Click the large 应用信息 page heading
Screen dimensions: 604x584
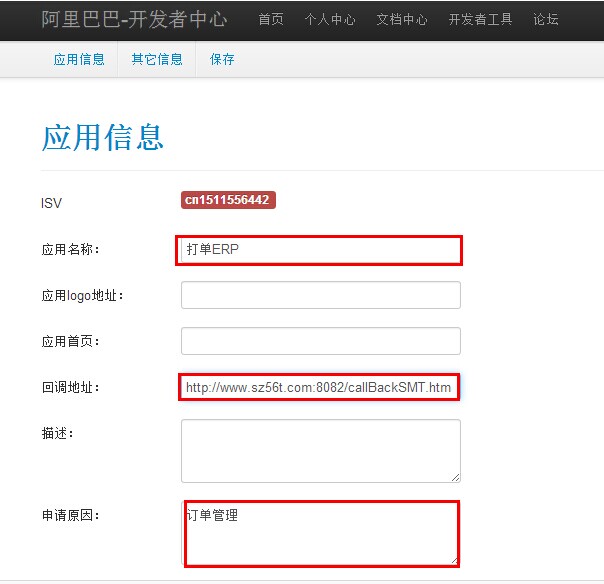[102, 137]
